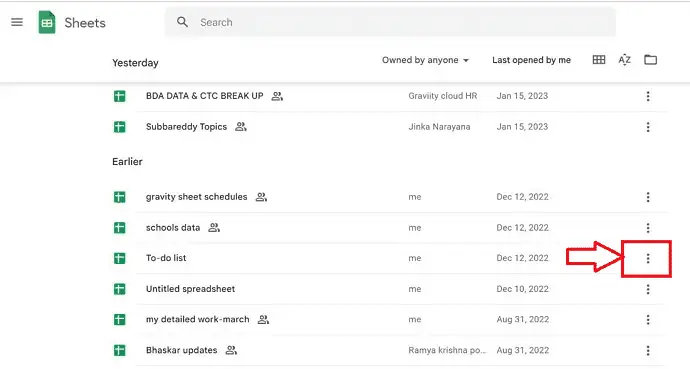
Task: Click the green Sheets home logo
Action: [x=47, y=22]
